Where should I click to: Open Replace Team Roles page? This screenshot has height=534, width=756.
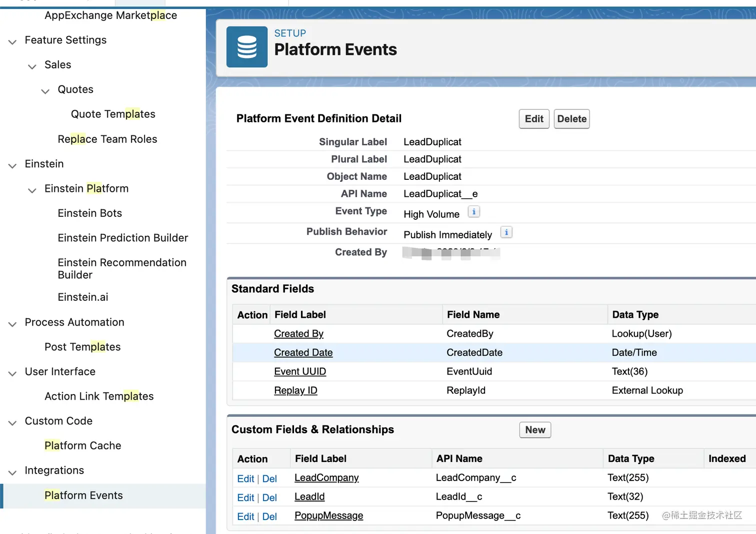pyautogui.click(x=107, y=139)
